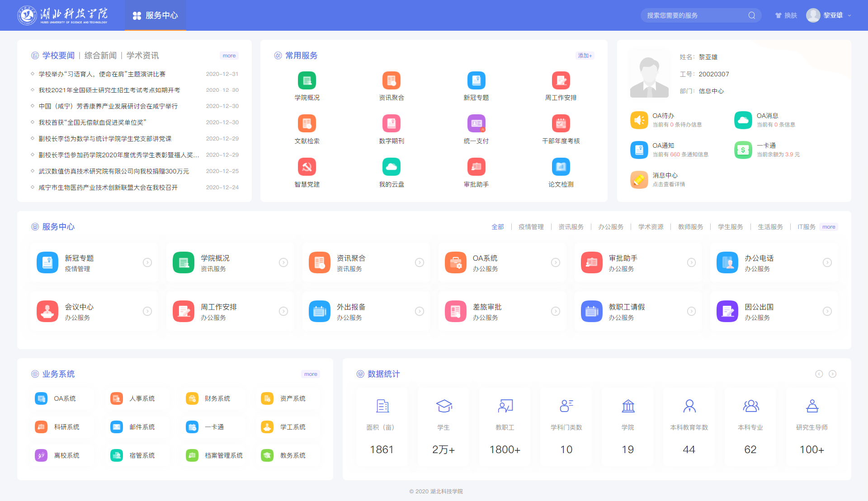The height and width of the screenshot is (501, 868).
Task: Click the 一卡通 balance icon
Action: tap(743, 150)
